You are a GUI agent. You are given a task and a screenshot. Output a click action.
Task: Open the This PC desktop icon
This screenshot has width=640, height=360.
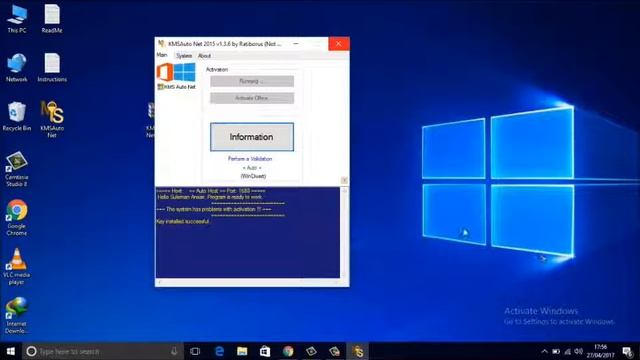tap(17, 18)
